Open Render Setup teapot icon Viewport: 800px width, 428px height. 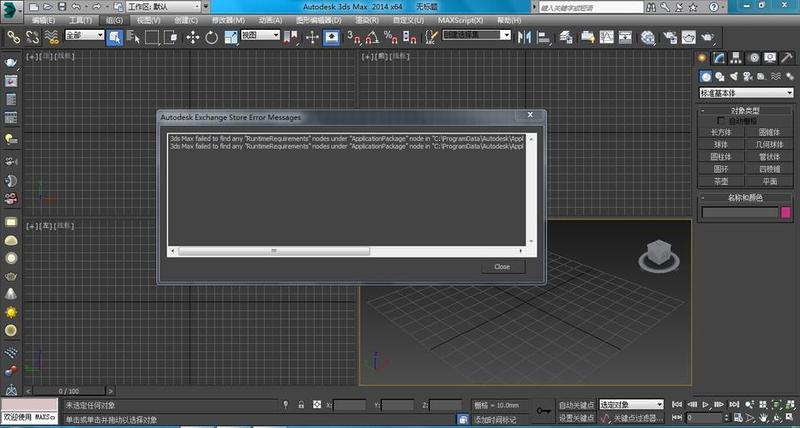670,37
